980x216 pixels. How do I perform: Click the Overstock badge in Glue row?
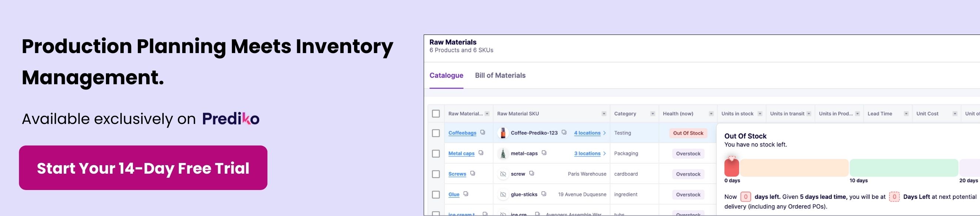tap(688, 195)
